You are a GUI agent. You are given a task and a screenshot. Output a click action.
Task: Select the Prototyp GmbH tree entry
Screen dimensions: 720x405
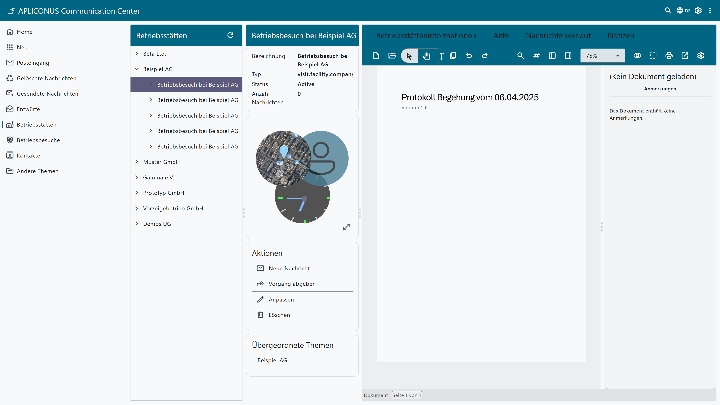pyautogui.click(x=164, y=193)
